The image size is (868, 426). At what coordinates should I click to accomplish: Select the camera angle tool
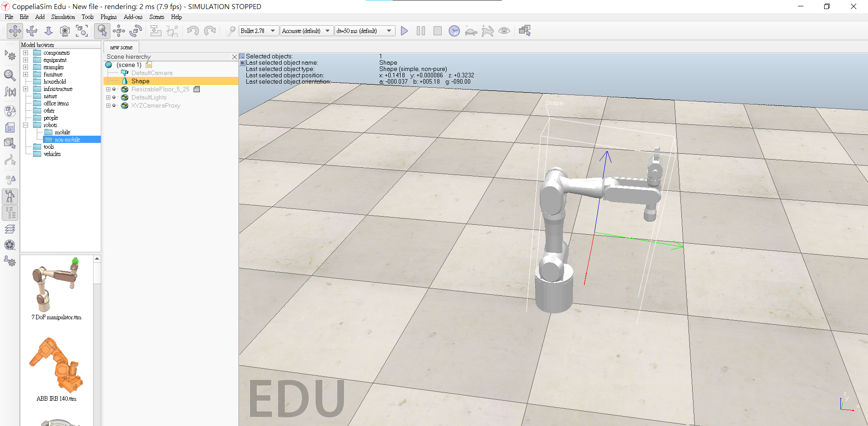pyautogui.click(x=65, y=31)
